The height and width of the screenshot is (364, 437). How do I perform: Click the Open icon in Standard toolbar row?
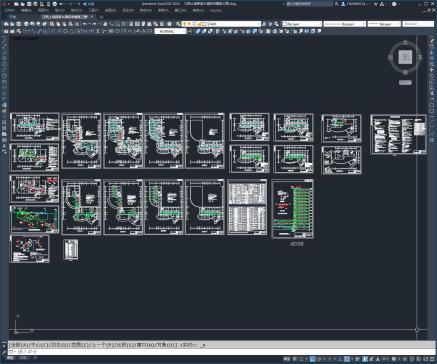tap(12, 24)
